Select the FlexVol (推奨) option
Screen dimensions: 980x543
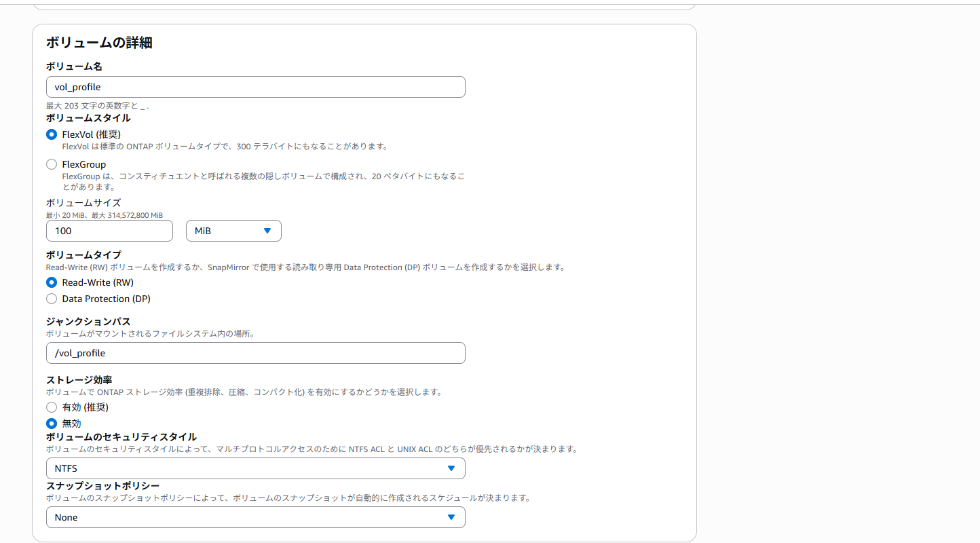click(x=52, y=134)
